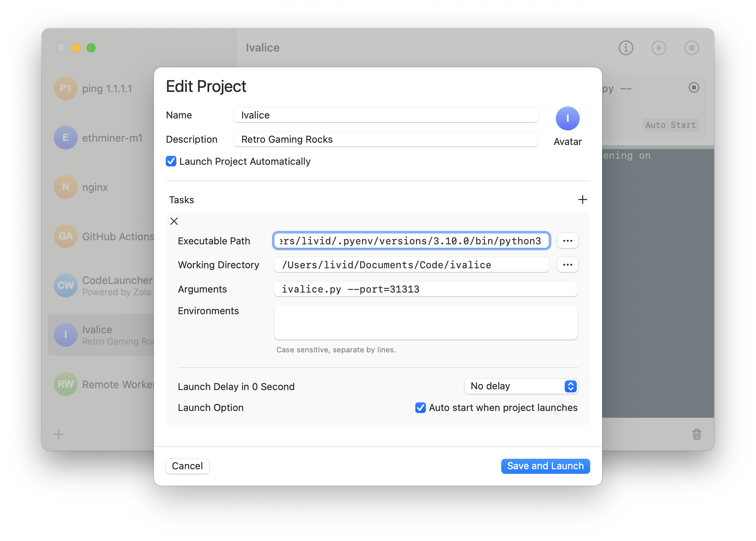Image resolution: width=756 pixels, height=541 pixels.
Task: Add new project with sidebar plus
Action: coord(59,434)
